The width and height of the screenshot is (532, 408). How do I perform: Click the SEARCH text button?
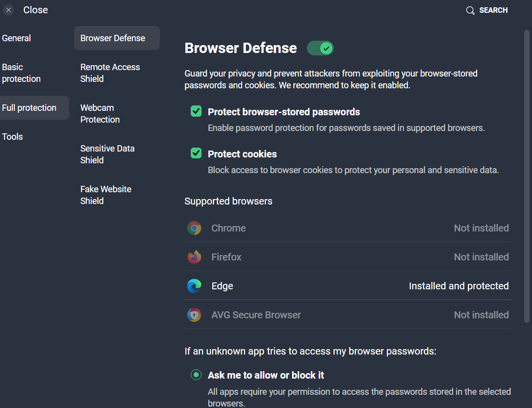(x=493, y=10)
